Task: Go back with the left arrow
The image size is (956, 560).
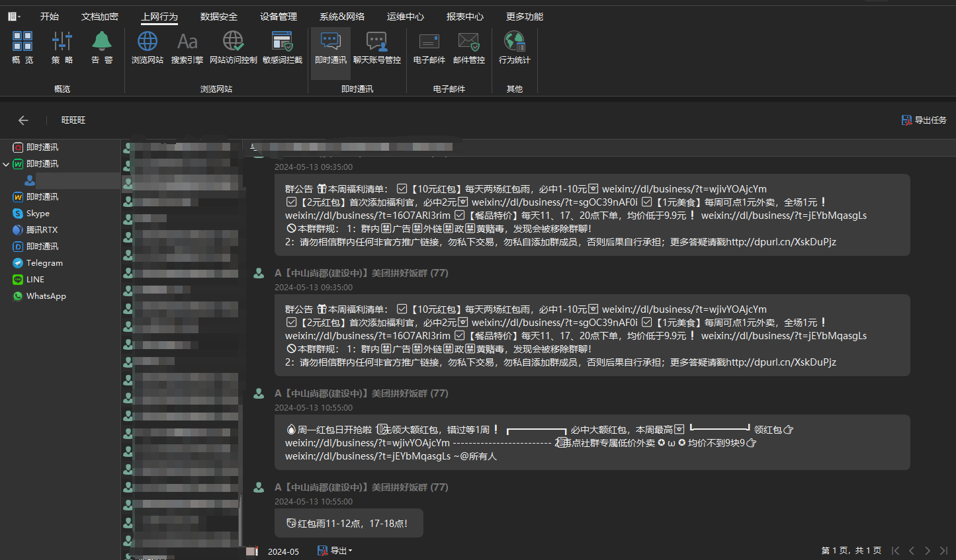Action: [x=23, y=120]
